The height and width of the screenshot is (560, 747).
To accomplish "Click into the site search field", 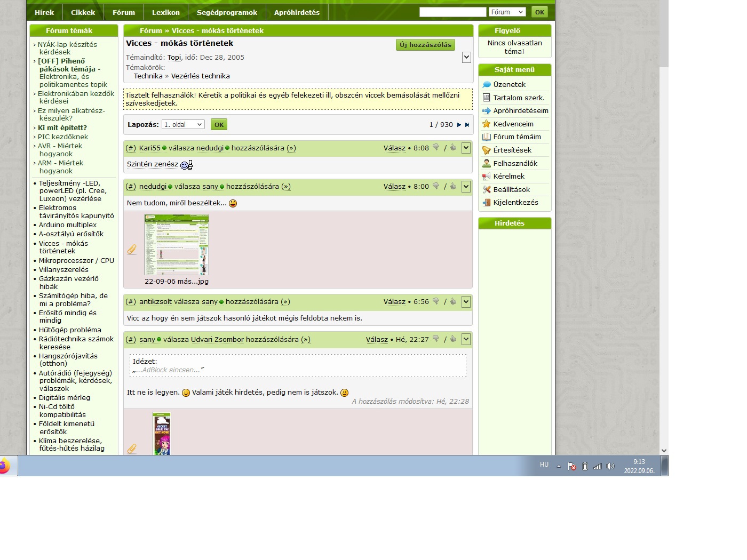I will (x=453, y=12).
